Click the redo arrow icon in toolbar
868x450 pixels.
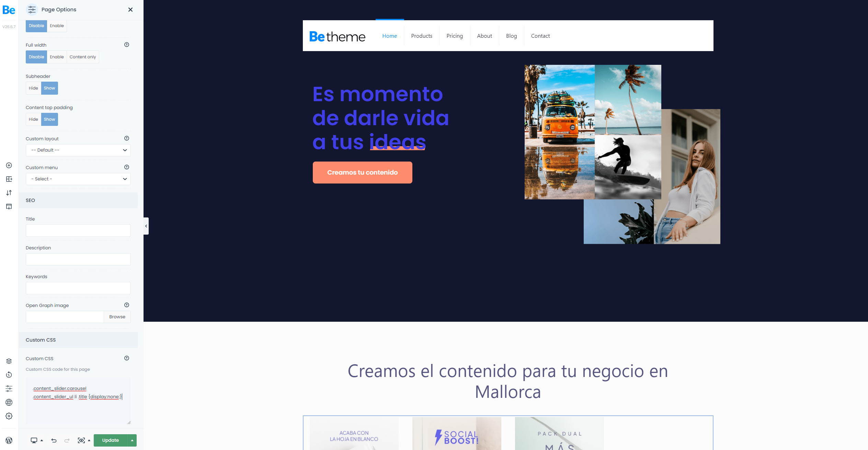[x=67, y=440]
